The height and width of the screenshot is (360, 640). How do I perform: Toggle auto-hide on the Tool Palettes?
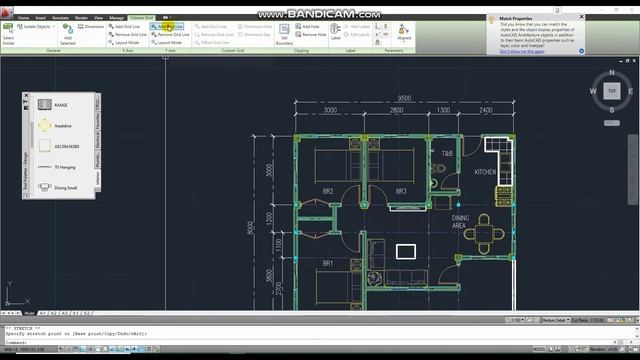27,102
